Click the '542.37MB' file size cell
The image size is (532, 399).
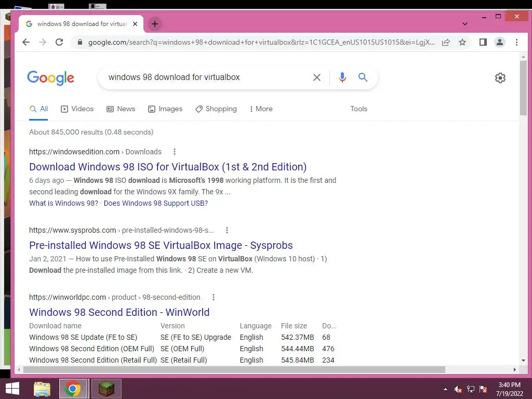(x=298, y=337)
